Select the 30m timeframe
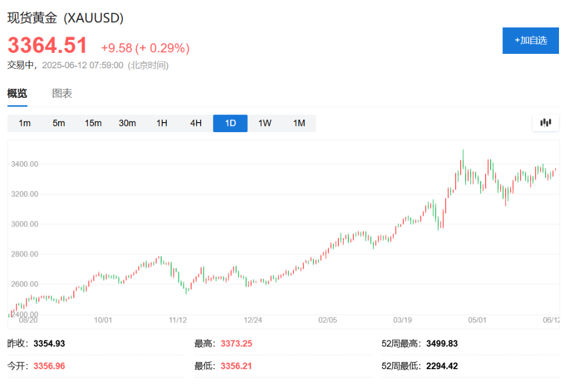This screenshot has height=392, width=569. 127,123
